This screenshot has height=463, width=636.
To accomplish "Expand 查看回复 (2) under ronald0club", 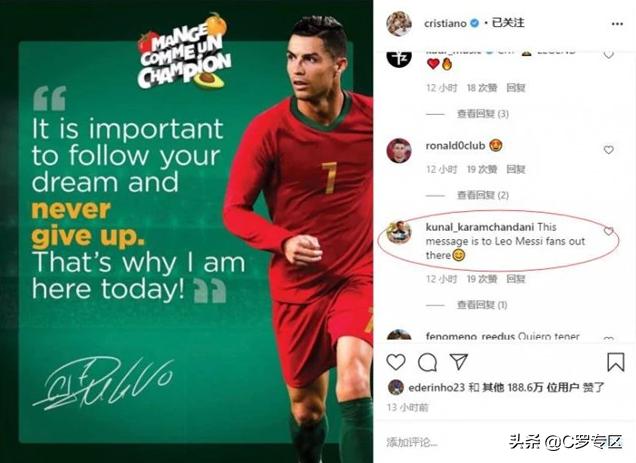I will coord(483,196).
